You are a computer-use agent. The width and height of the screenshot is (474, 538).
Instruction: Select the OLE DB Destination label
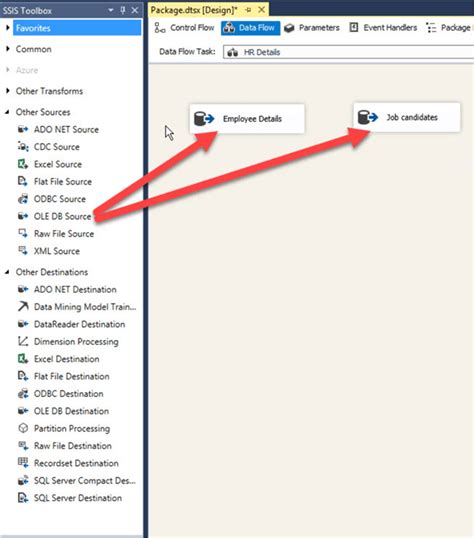(x=71, y=411)
